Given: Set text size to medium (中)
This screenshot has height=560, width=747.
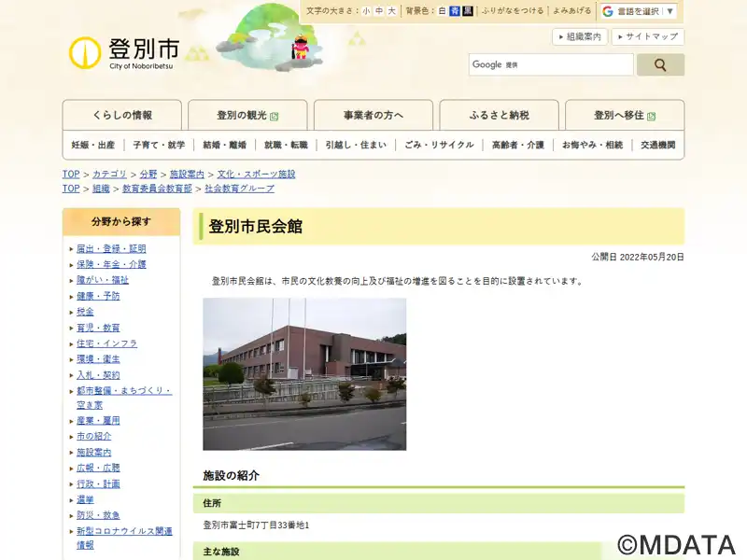Looking at the screenshot, I should pyautogui.click(x=379, y=11).
